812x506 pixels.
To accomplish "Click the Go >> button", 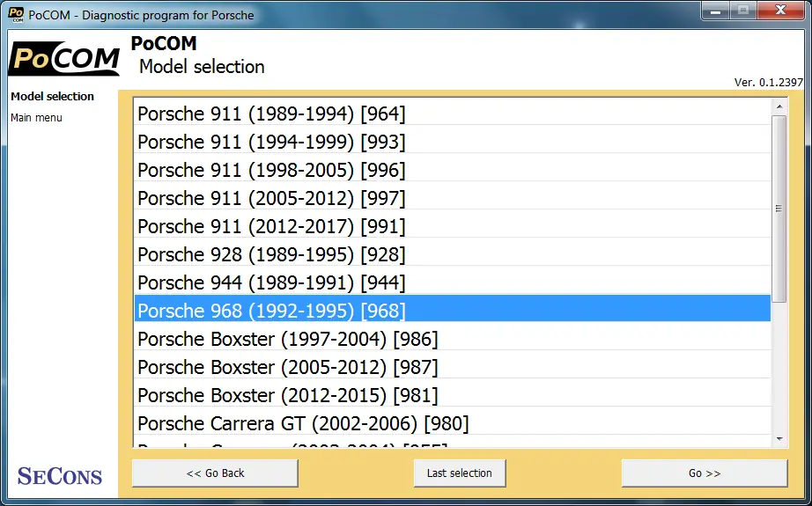I will click(705, 473).
